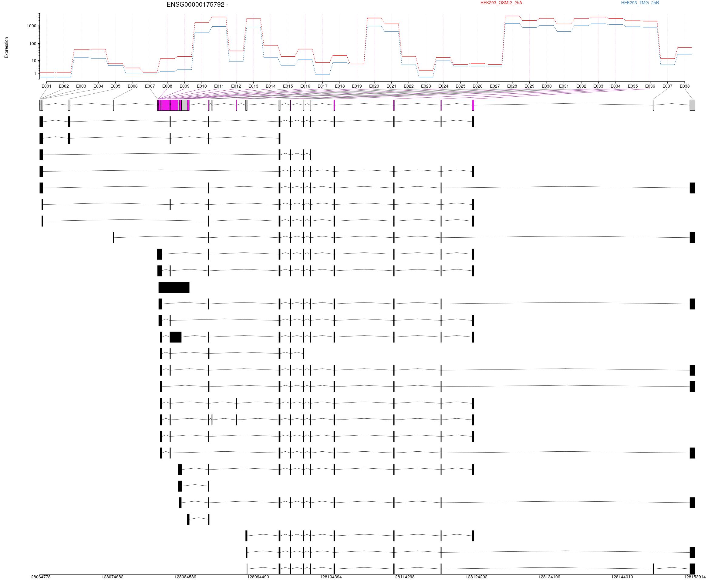728x582 pixels.
Task: Click the y-axis tick label 100
Action: pos(33,44)
